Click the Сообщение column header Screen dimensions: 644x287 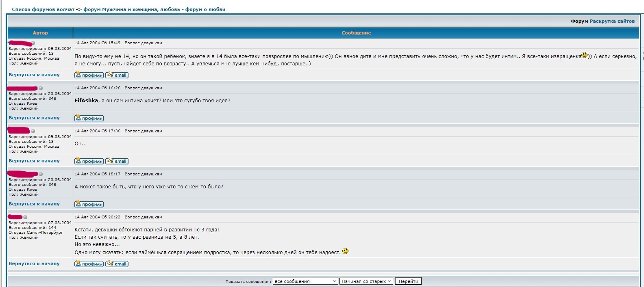point(356,33)
